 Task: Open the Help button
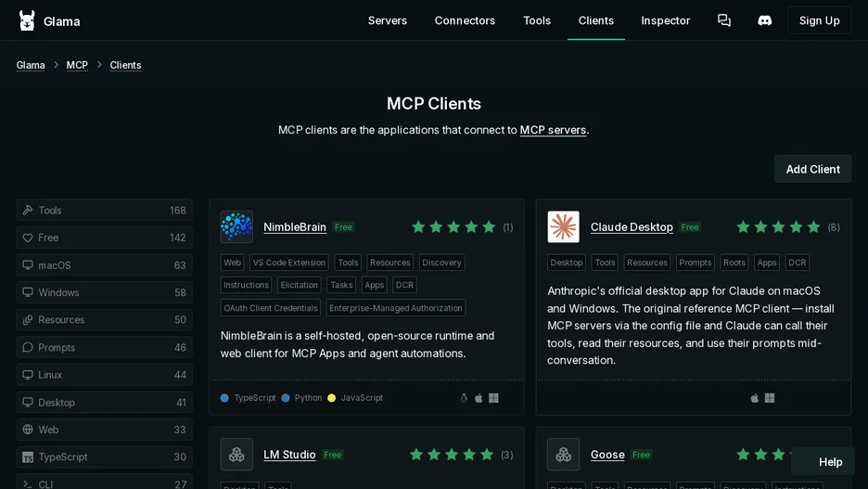[823, 461]
